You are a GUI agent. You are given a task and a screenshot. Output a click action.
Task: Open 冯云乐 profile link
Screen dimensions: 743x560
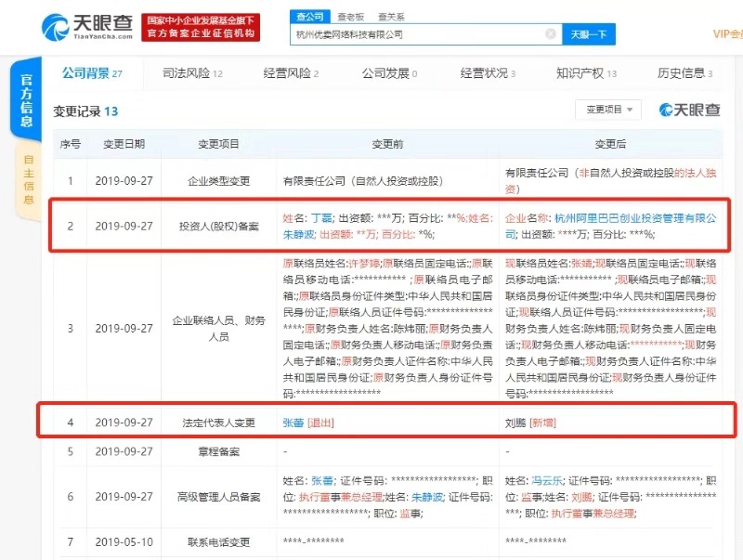547,481
